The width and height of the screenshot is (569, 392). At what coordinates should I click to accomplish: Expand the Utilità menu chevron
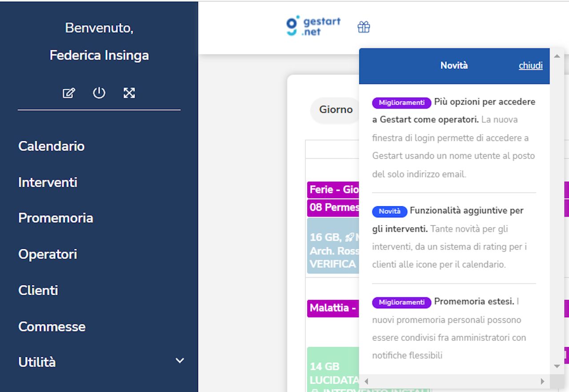pyautogui.click(x=180, y=361)
